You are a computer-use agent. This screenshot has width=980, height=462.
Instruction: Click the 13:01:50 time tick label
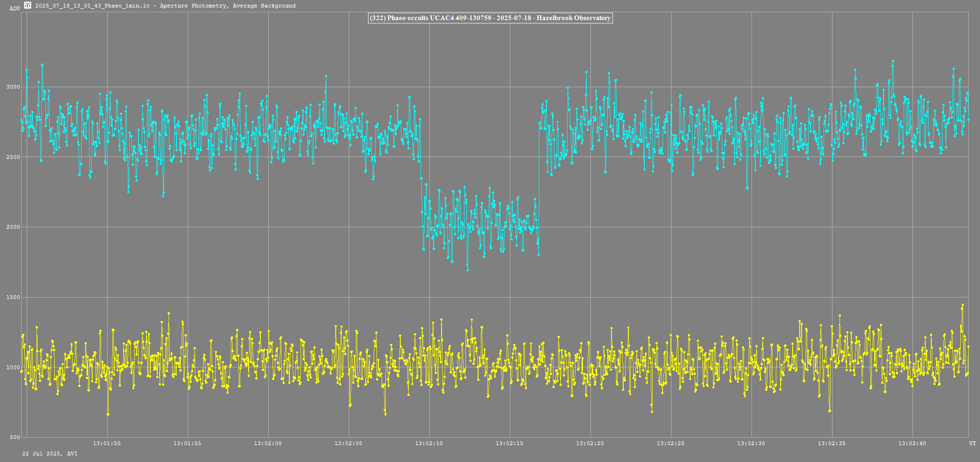107,443
